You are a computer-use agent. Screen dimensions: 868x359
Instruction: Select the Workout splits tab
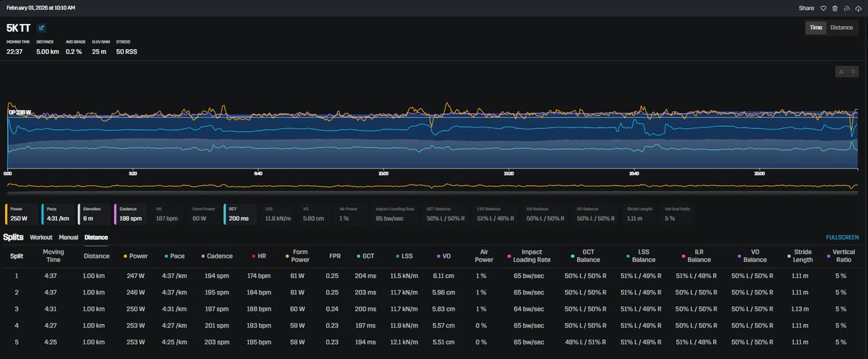coord(41,237)
